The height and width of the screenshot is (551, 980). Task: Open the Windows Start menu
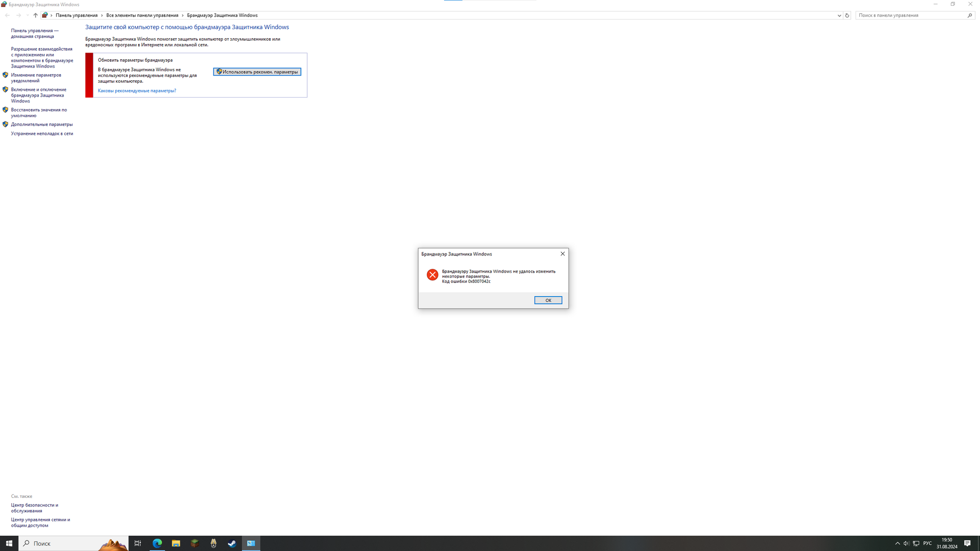9,543
